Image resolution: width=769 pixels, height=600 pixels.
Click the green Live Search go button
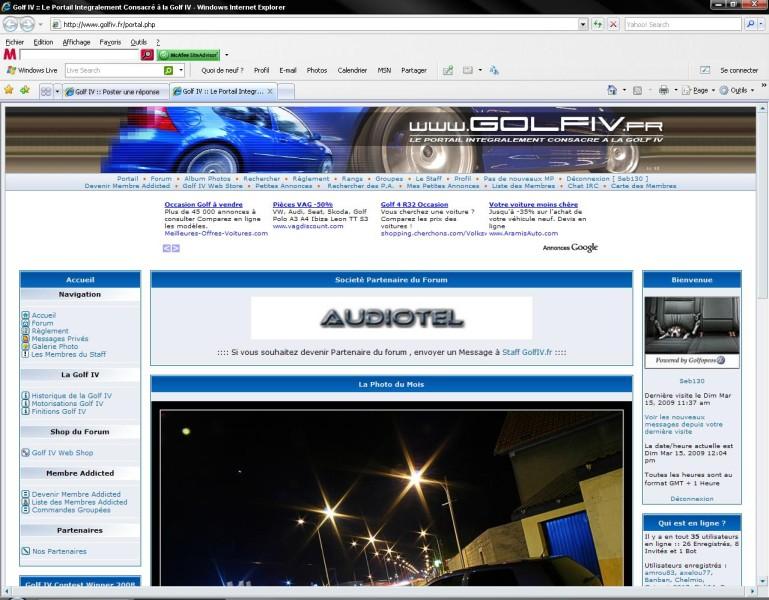click(168, 71)
